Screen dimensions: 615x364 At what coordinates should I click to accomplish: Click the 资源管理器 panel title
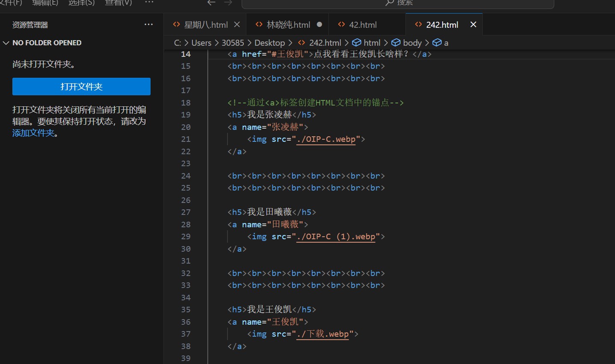30,25
